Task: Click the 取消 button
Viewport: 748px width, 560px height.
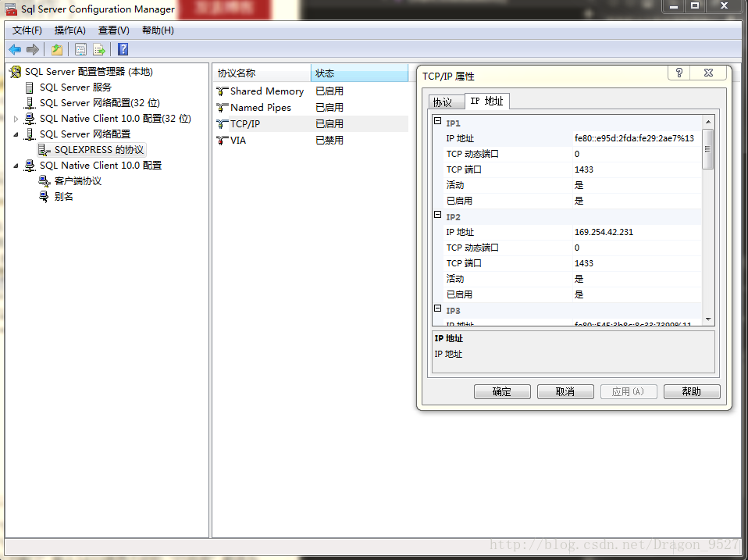Action: 565,391
